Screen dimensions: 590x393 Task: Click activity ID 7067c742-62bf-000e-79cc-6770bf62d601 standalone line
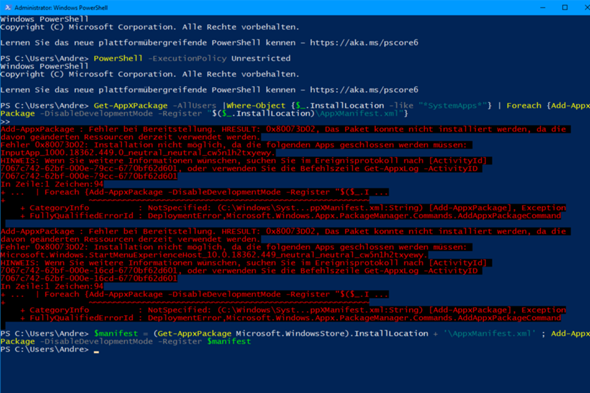[x=88, y=176]
